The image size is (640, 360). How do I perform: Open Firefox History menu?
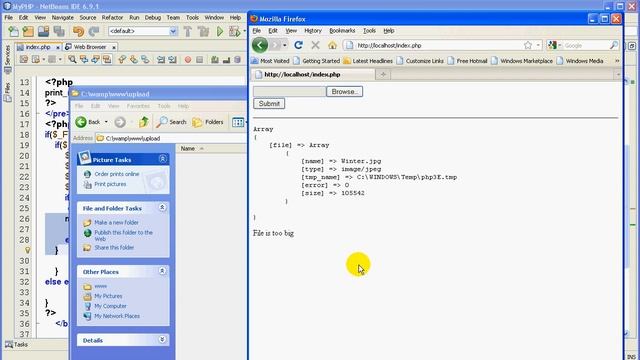(x=313, y=31)
